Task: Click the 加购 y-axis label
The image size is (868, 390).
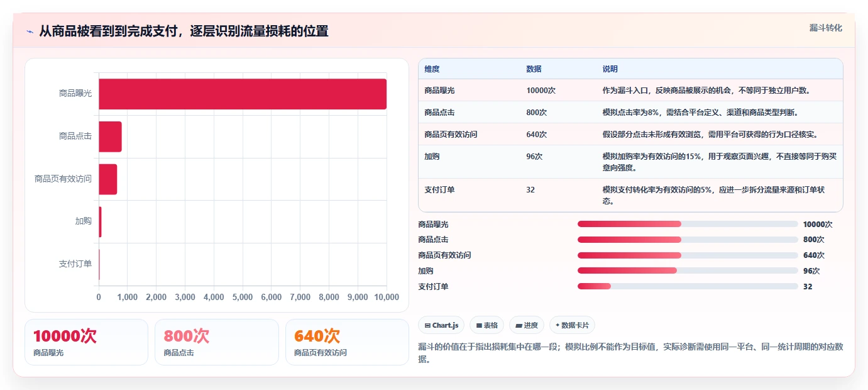Action: (84, 222)
